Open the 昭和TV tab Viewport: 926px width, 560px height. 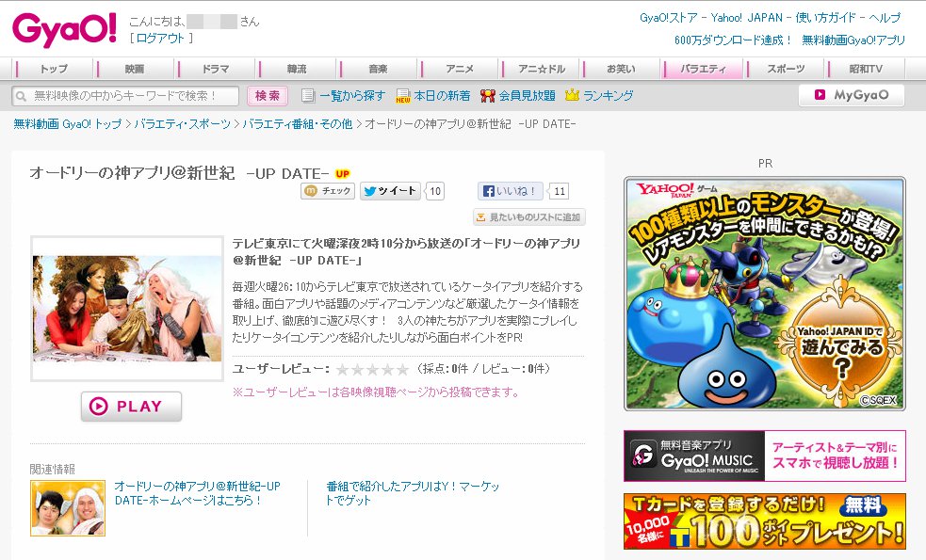click(866, 69)
